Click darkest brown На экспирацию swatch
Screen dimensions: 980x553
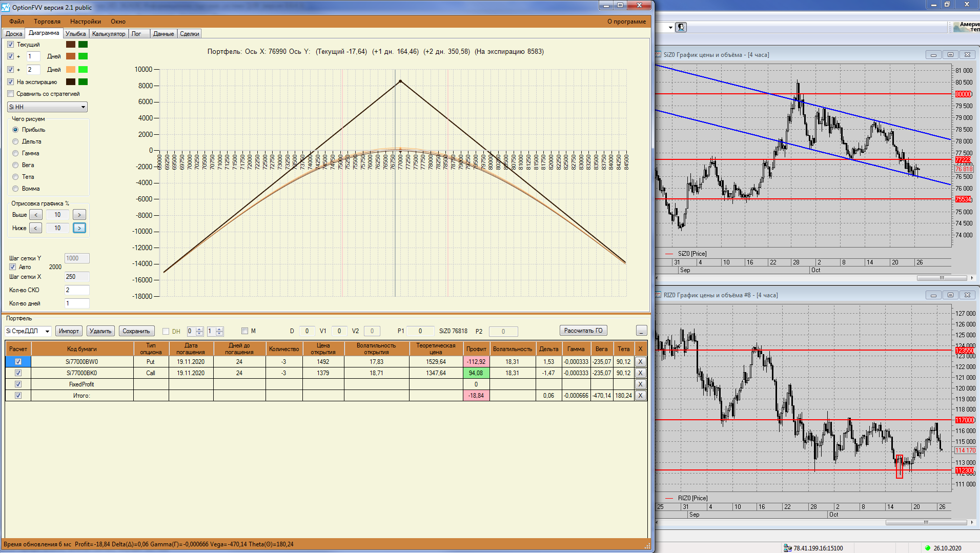pyautogui.click(x=71, y=82)
